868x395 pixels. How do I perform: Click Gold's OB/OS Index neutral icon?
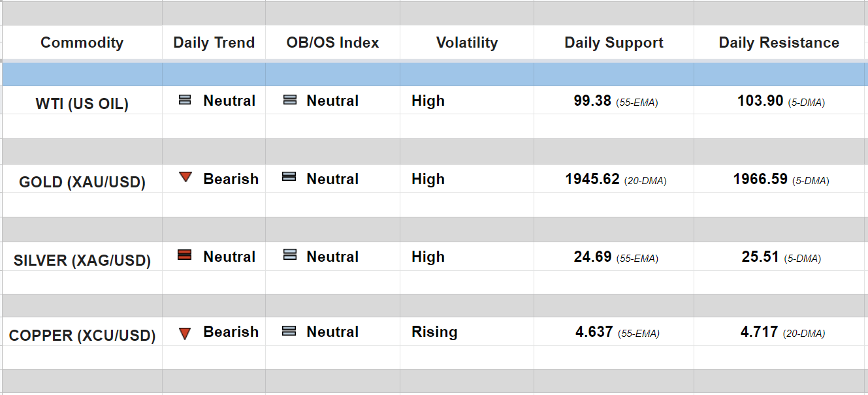pos(289,177)
